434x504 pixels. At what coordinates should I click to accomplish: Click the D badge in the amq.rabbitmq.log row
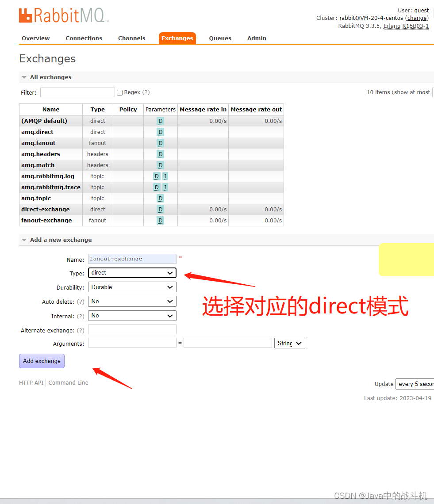[x=156, y=176]
